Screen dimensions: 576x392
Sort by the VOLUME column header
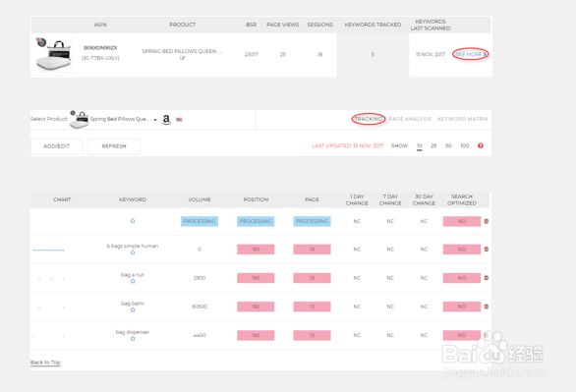[x=200, y=199]
